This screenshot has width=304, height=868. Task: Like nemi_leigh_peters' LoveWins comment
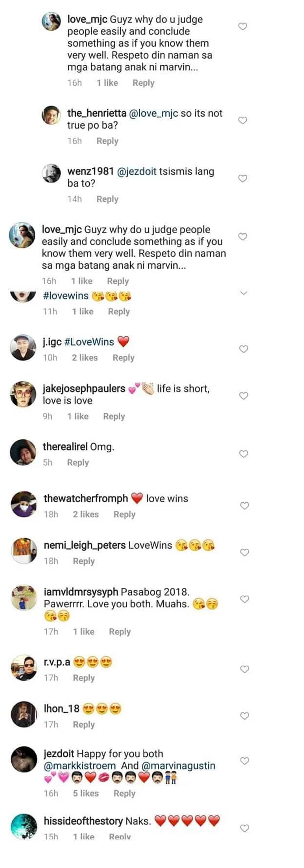244,552
